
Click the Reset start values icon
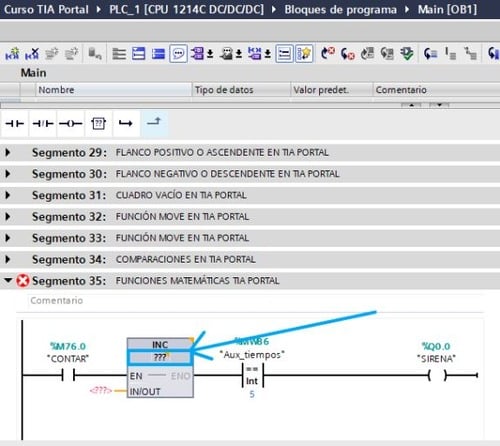95,53
